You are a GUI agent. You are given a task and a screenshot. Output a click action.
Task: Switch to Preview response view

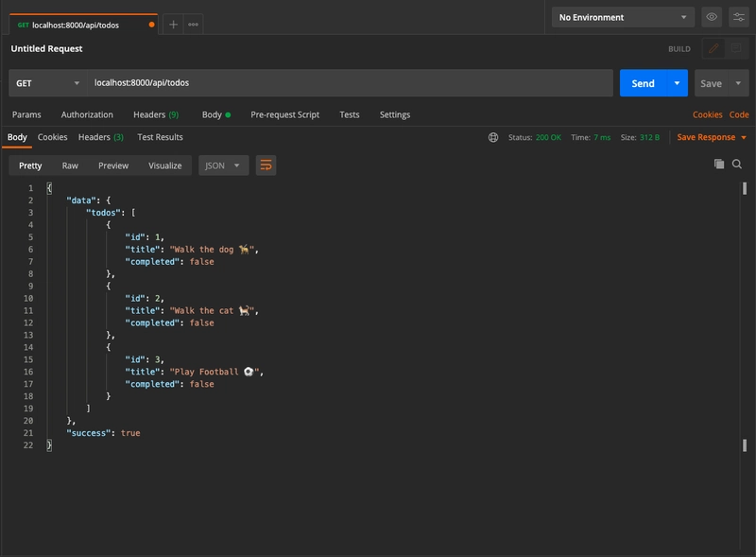tap(113, 165)
